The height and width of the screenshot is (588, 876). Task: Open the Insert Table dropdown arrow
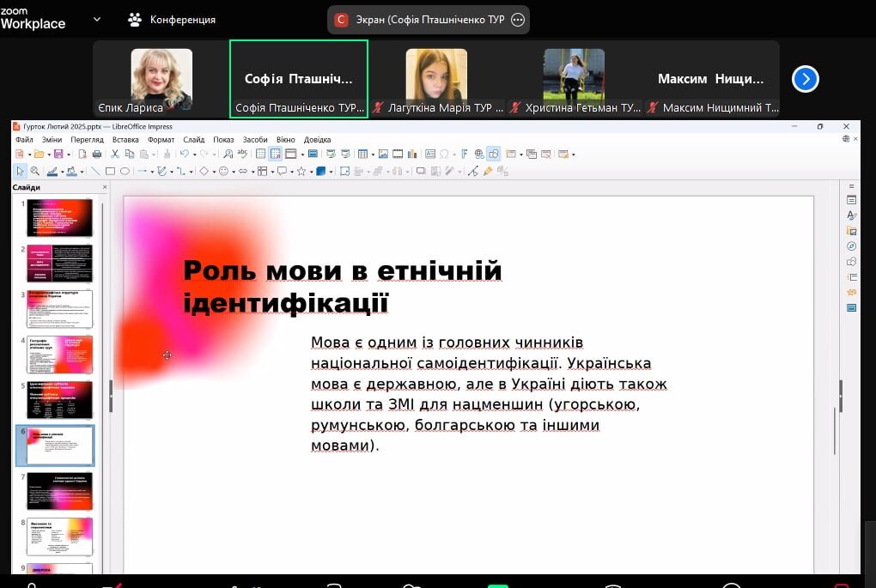[371, 155]
